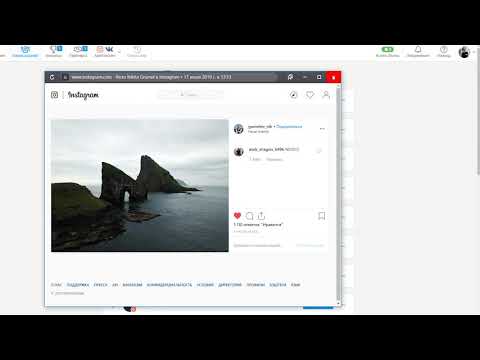Open the three-dots post options menu
This screenshot has height=360, width=480.
coord(322,129)
